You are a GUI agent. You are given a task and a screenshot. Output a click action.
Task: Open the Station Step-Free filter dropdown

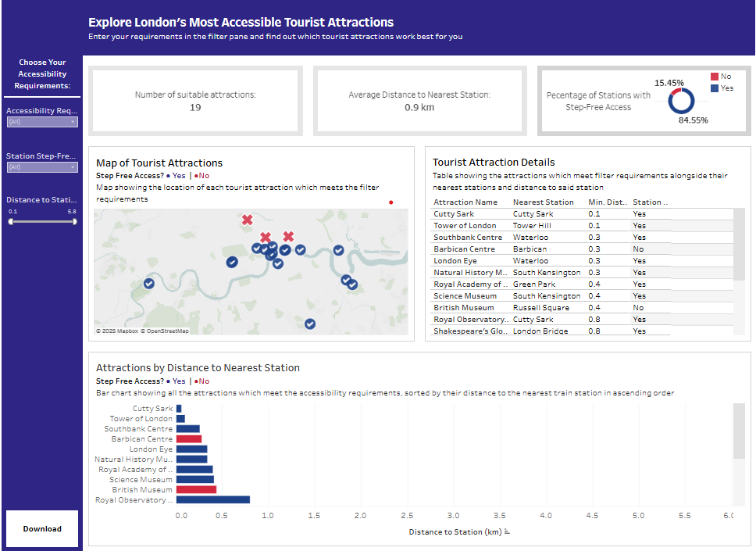click(42, 167)
